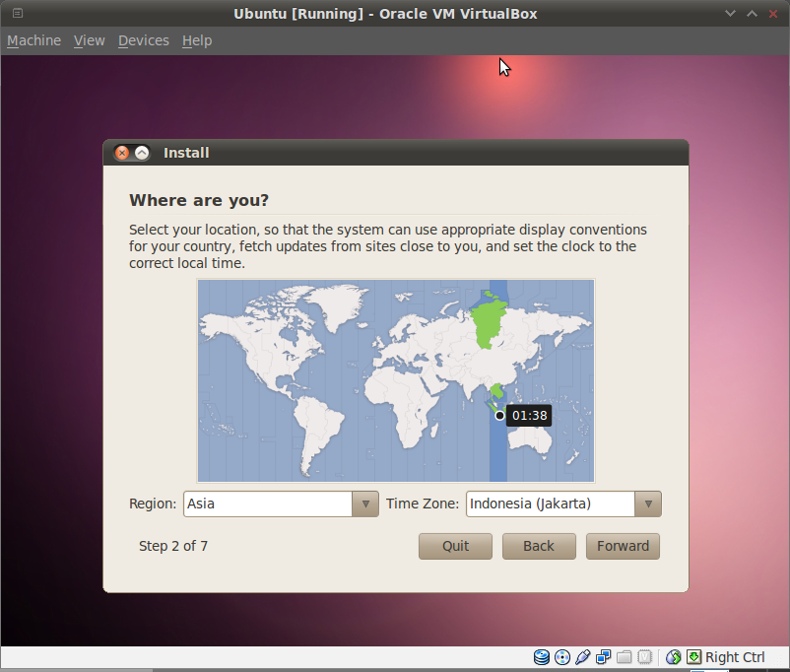Close the Install dialog with orange button

pos(122,153)
